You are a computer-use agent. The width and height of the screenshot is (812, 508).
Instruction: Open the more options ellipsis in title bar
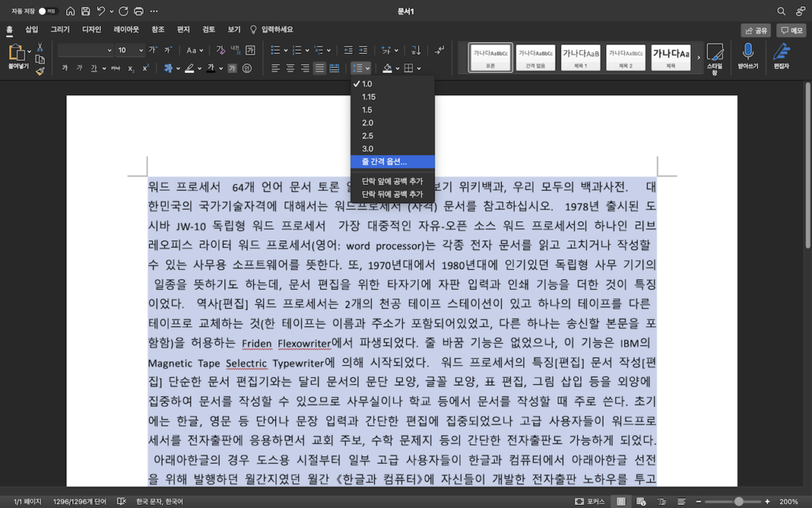point(154,11)
